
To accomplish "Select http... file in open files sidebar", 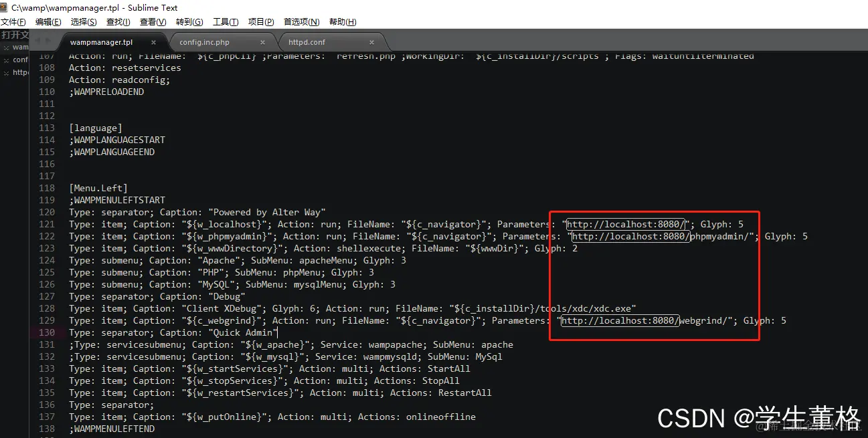I will [20, 73].
